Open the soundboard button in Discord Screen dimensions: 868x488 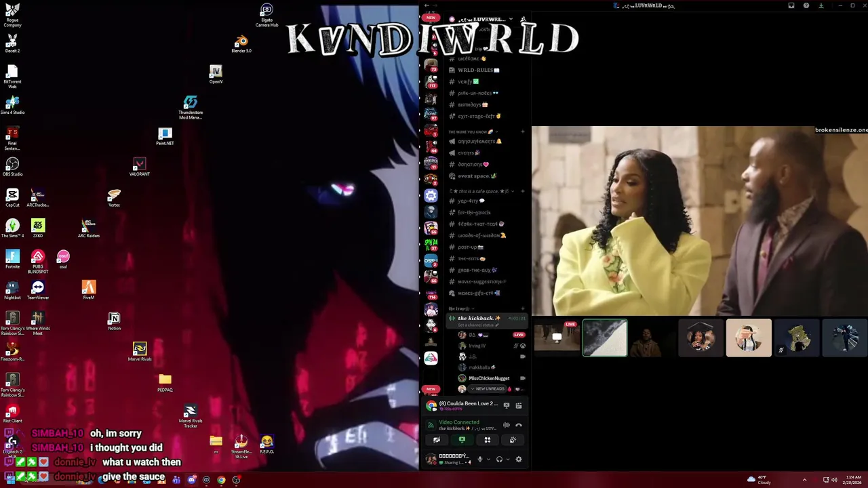(x=513, y=440)
